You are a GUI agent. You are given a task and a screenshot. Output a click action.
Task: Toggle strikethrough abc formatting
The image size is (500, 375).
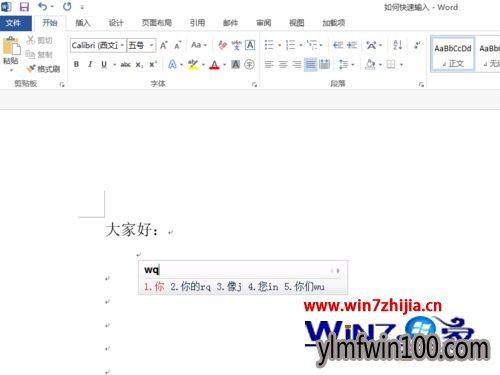(125, 64)
